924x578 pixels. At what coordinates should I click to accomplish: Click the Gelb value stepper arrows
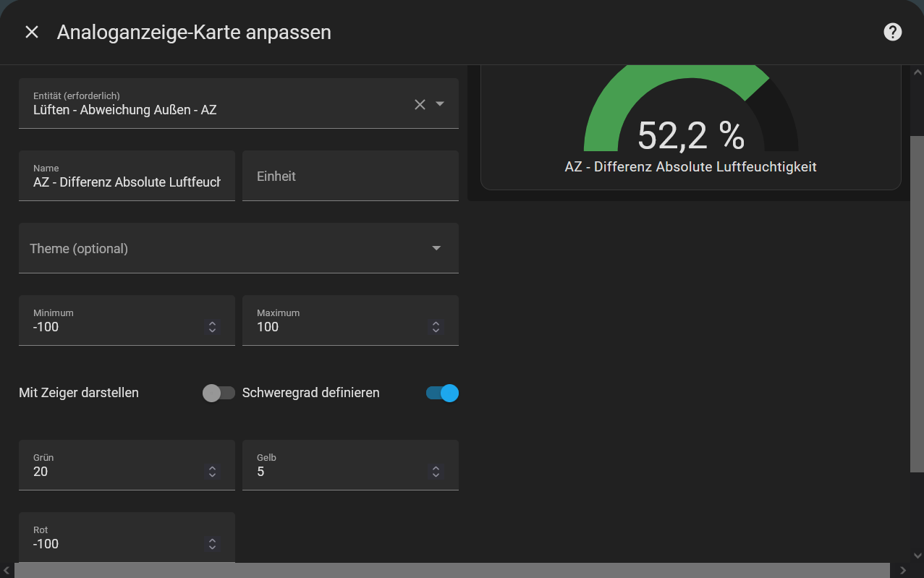(436, 472)
